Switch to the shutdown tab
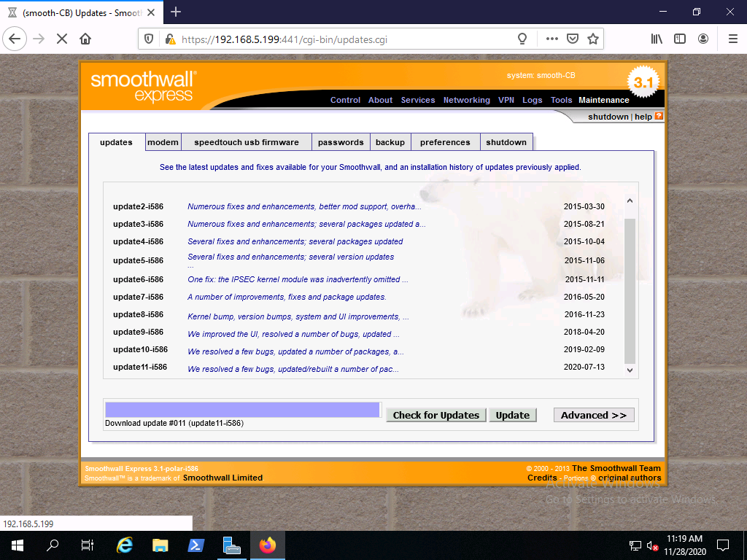This screenshot has width=747, height=560. click(x=506, y=142)
